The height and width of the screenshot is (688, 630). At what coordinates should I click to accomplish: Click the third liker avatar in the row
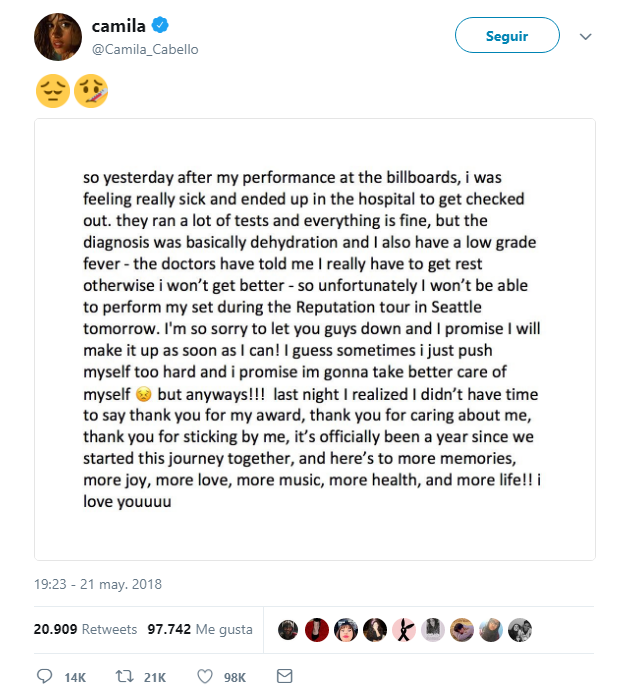click(346, 629)
